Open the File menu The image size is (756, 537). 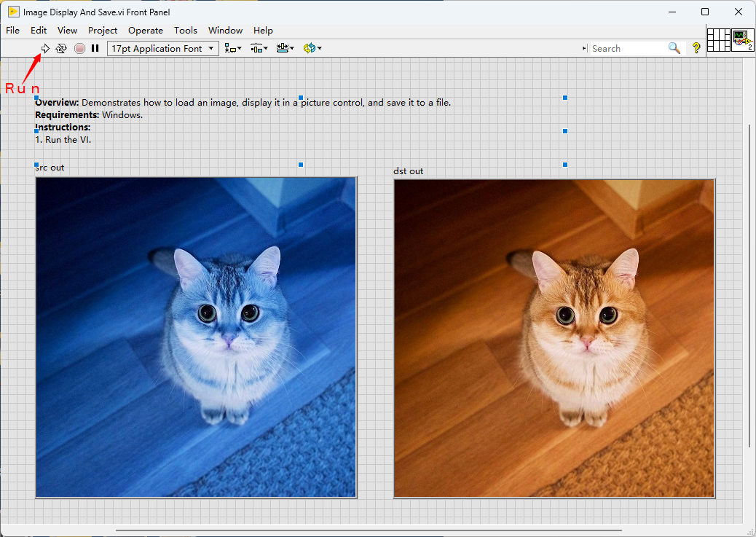[13, 31]
